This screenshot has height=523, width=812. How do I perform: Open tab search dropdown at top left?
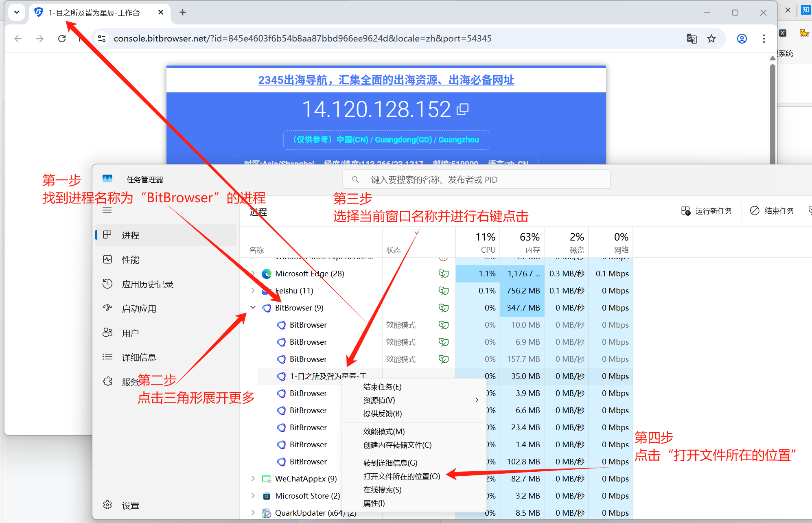tap(17, 12)
